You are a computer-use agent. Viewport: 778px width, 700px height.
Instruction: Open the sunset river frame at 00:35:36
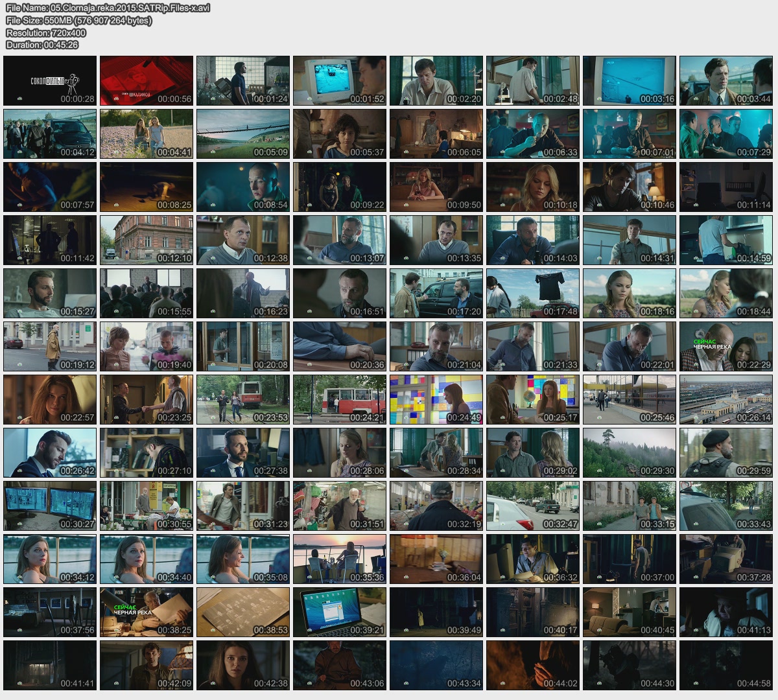click(x=340, y=559)
